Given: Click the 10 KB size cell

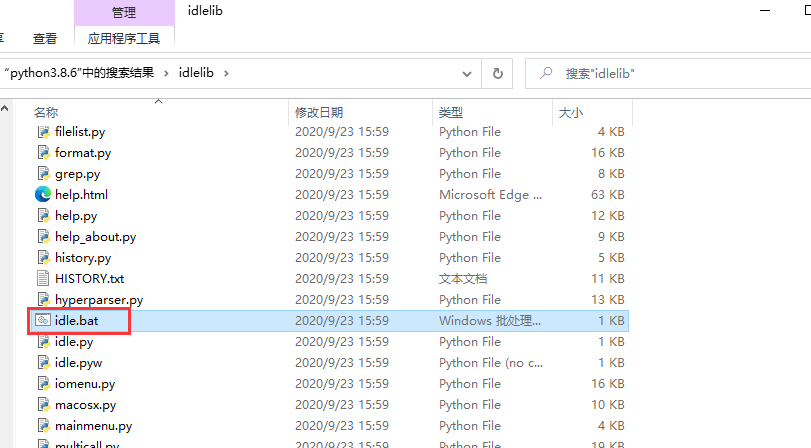Looking at the screenshot, I should [x=608, y=405].
